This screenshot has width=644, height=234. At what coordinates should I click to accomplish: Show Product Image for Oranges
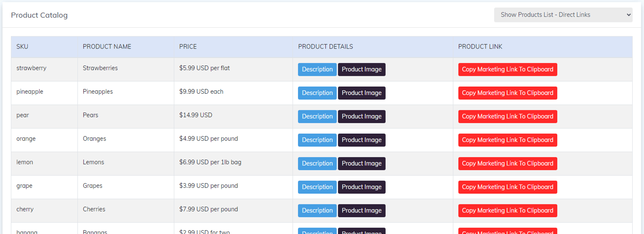pos(362,140)
